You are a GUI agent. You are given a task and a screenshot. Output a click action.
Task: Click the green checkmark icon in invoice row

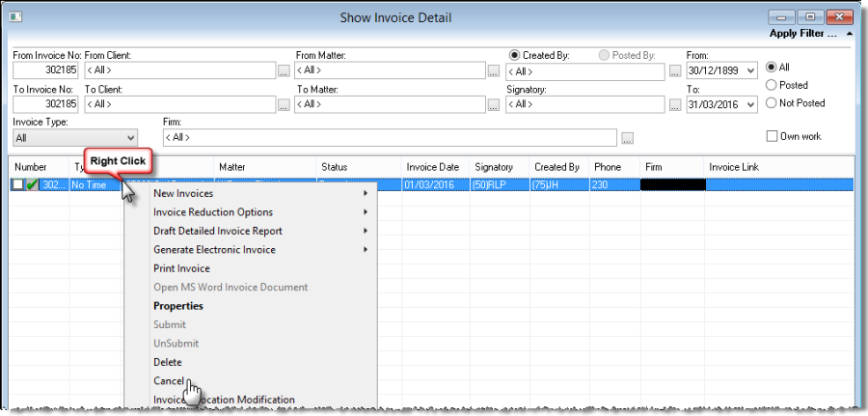point(33,185)
